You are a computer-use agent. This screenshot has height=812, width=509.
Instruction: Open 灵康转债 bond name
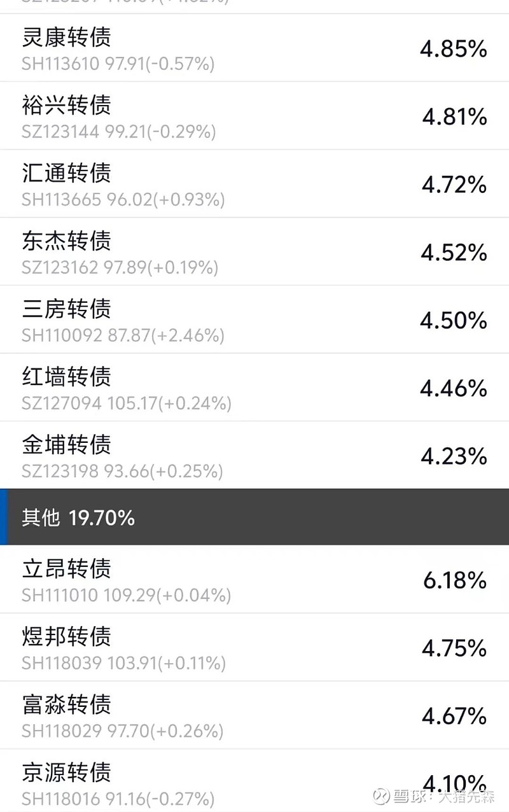tap(66, 36)
